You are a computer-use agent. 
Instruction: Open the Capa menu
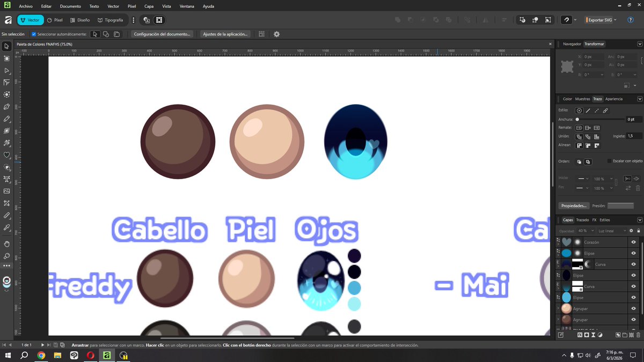[149, 6]
